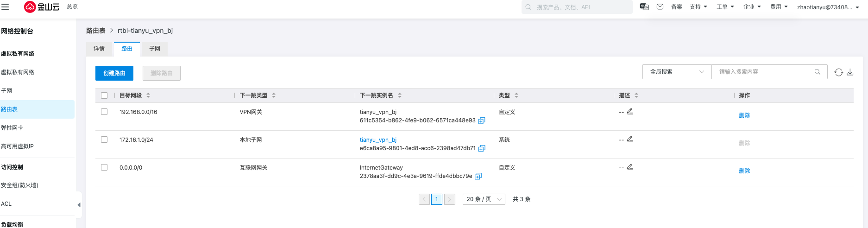
Task: Copy the VPN gateway instance ID
Action: click(x=482, y=121)
